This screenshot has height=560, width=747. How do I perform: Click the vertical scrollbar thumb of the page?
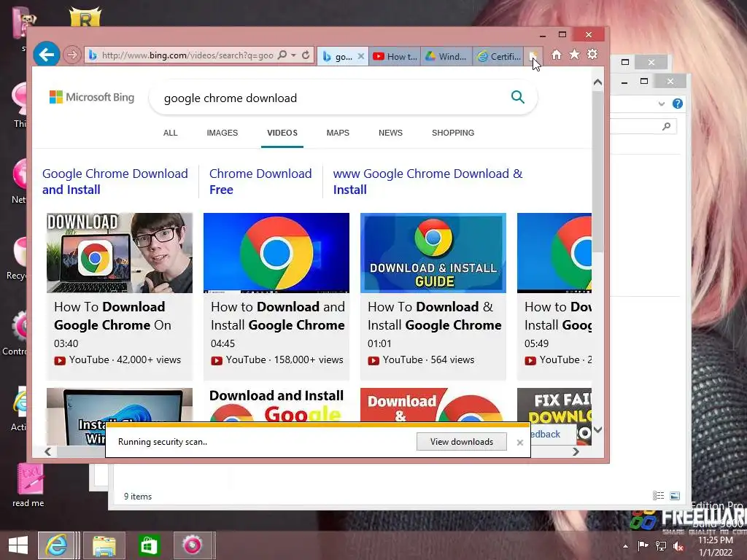[x=598, y=171]
